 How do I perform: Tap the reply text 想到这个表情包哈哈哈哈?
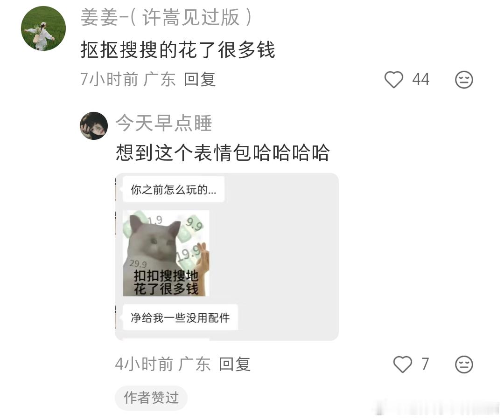(223, 152)
